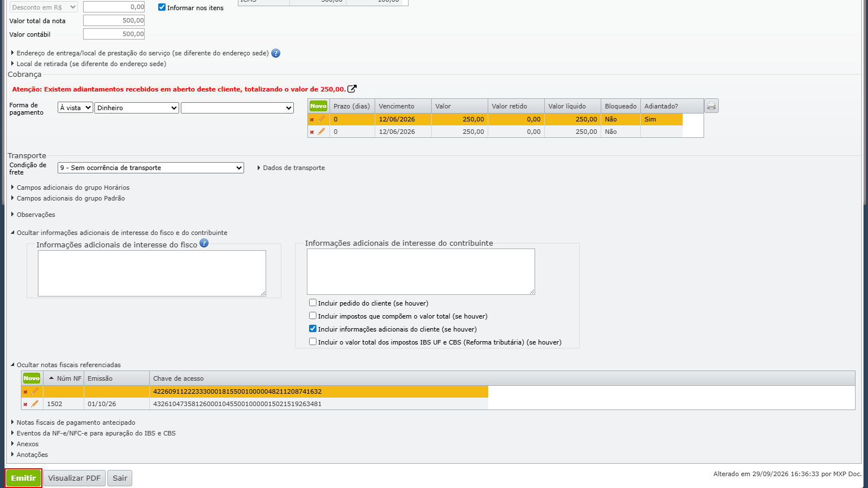The width and height of the screenshot is (868, 488).
Task: Open the À vista payment term dropdown
Action: click(x=75, y=108)
